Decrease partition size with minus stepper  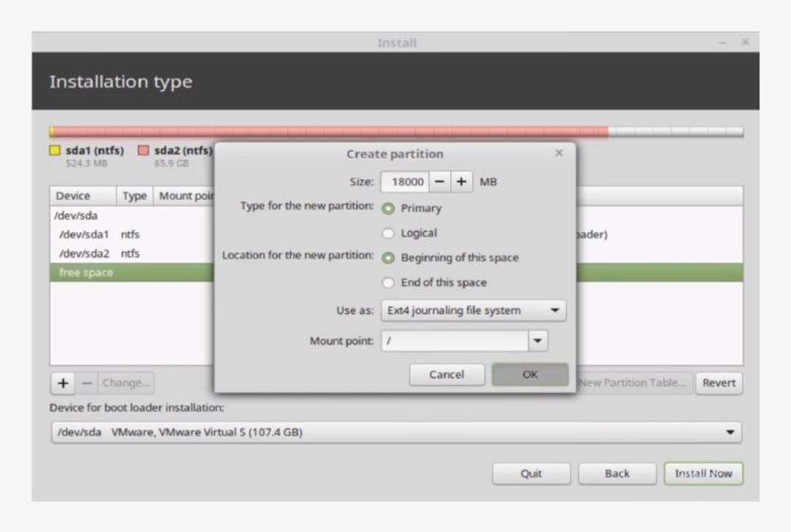(x=440, y=182)
